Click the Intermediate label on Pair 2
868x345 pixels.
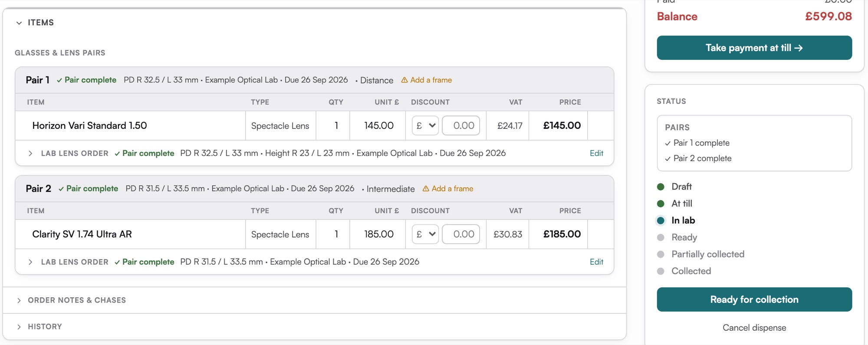click(x=391, y=189)
